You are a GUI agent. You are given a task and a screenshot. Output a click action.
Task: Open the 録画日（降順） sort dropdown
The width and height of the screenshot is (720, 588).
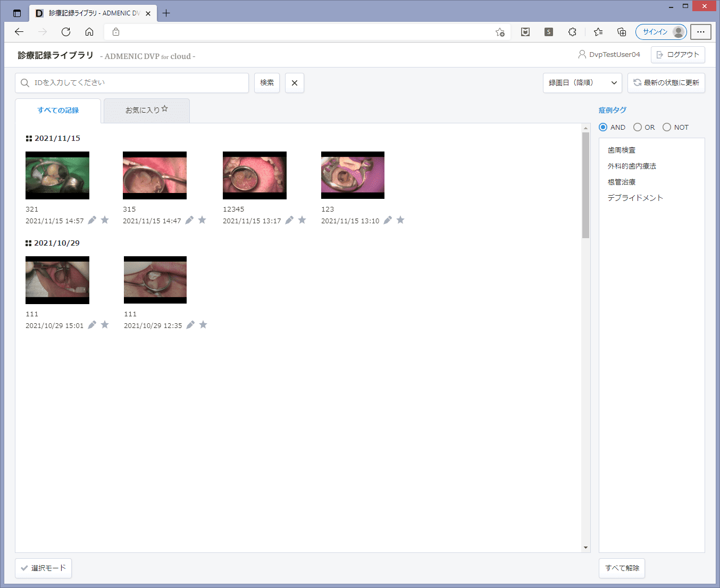point(582,83)
